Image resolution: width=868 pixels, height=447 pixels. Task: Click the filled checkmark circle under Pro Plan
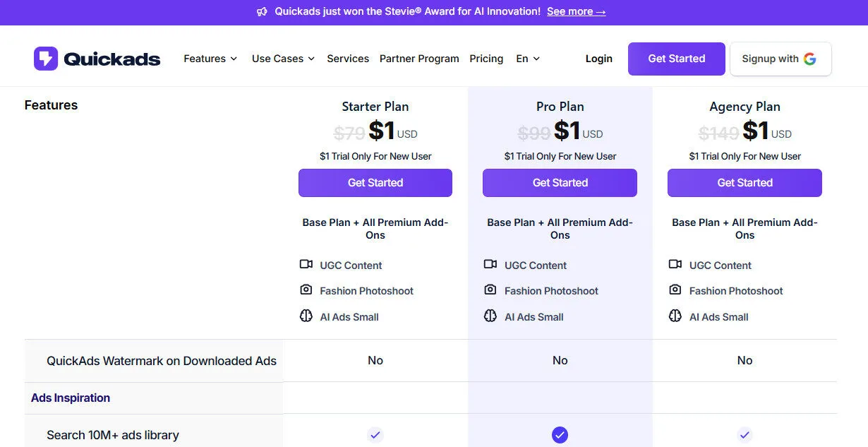coord(560,435)
